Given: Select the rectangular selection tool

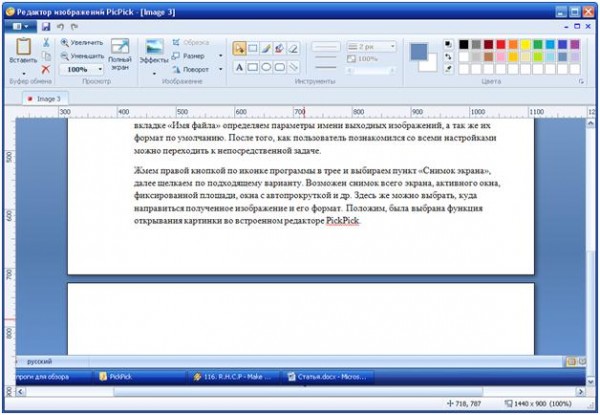Looking at the screenshot, I should 253,49.
